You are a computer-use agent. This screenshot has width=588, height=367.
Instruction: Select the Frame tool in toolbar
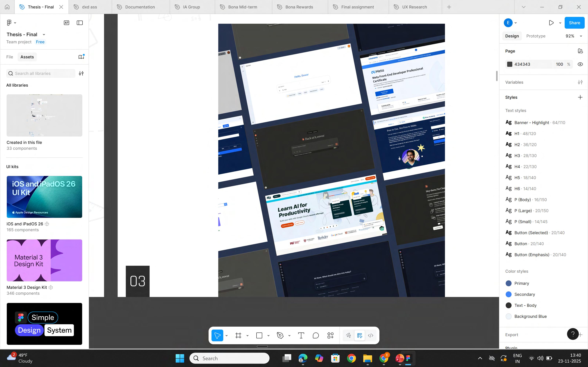(x=238, y=335)
